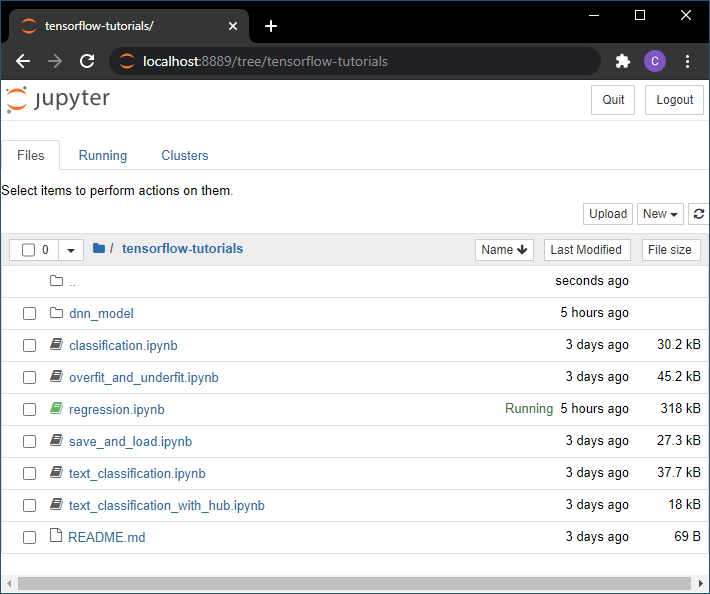
Task: Open the browser extensions puzzle icon
Action: (623, 61)
